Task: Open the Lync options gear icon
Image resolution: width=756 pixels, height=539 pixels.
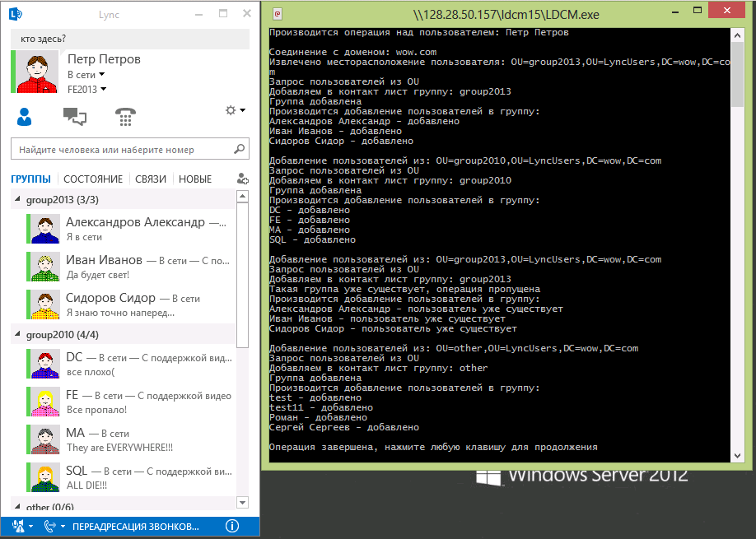Action: 231,110
